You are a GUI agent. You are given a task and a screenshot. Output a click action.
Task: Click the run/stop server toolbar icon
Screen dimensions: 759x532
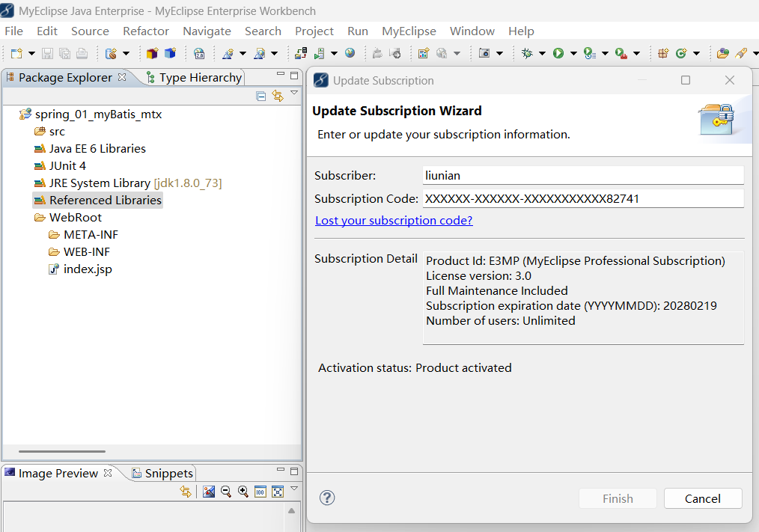[x=319, y=53]
